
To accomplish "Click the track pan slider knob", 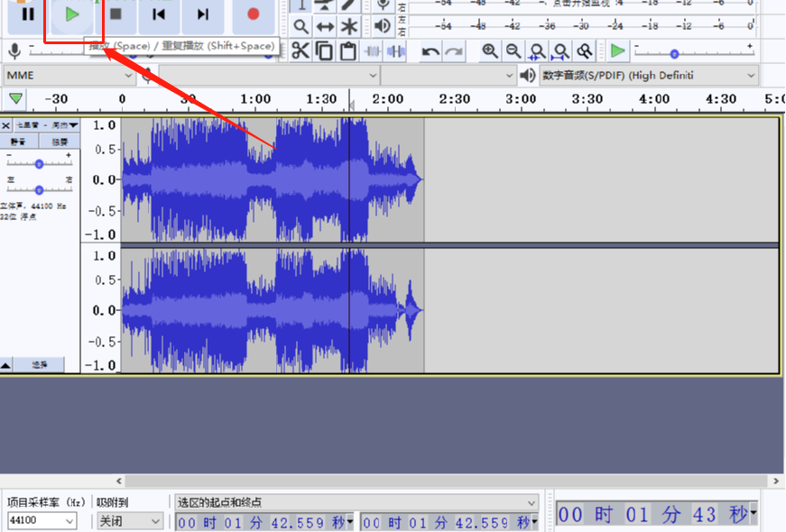I will 39,190.
